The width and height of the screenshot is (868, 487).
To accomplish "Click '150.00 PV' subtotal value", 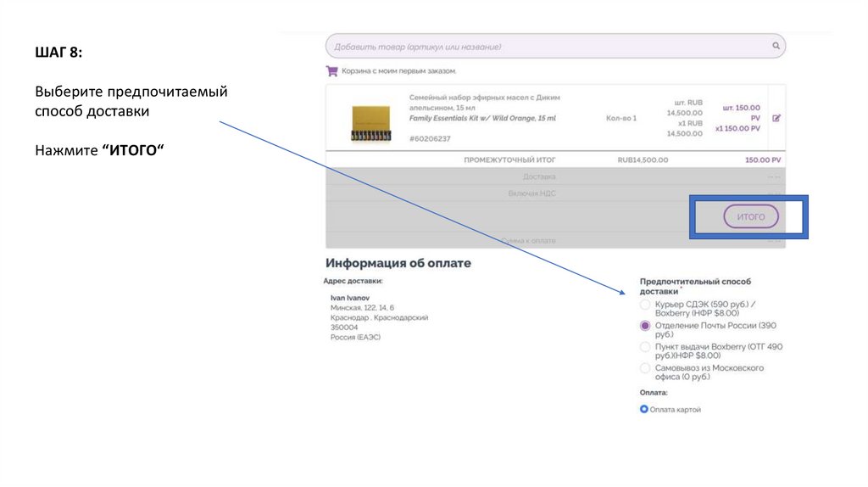I will [763, 160].
